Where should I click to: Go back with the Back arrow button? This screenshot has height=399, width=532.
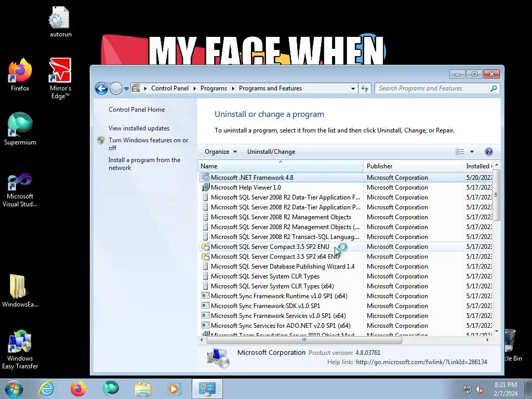(101, 88)
